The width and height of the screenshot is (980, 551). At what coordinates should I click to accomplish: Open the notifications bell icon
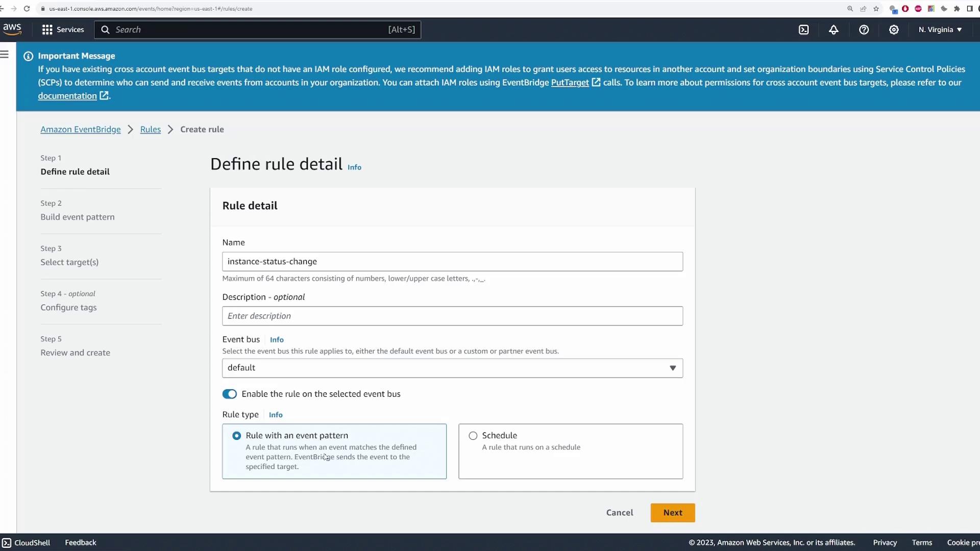pos(834,30)
